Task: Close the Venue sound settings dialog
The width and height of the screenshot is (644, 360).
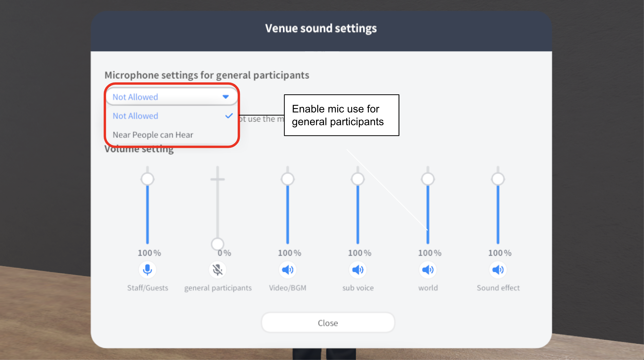Action: [x=328, y=323]
